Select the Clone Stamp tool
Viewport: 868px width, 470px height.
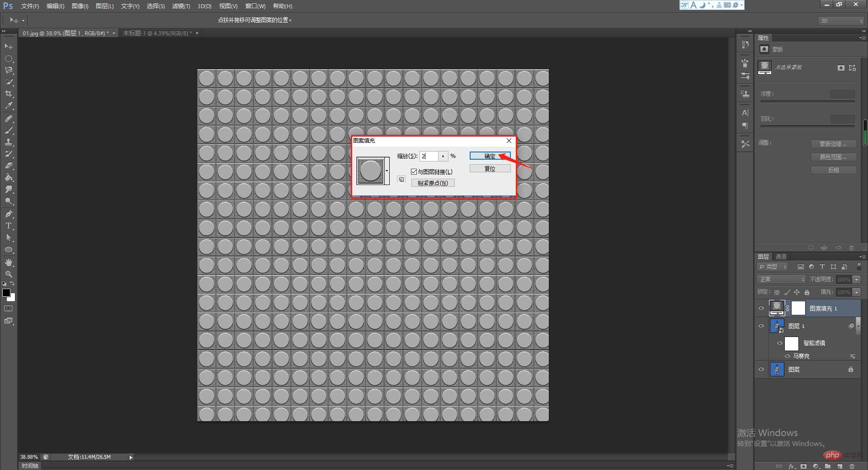[9, 142]
